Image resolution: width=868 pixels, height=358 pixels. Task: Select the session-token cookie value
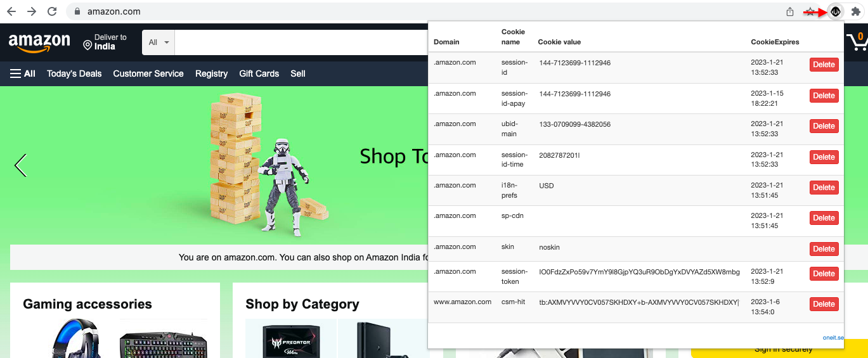coord(639,272)
